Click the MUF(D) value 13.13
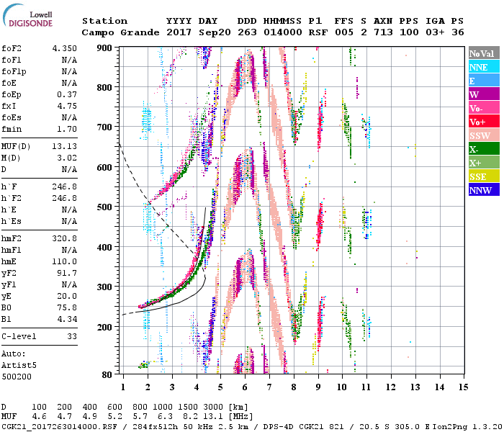 click(x=65, y=146)
